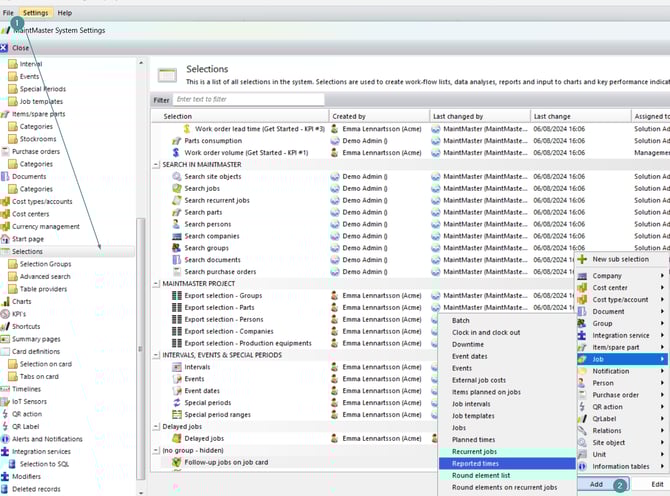The width and height of the screenshot is (670, 496).
Task: Select the Search site objects selection icon
Action: (x=177, y=177)
